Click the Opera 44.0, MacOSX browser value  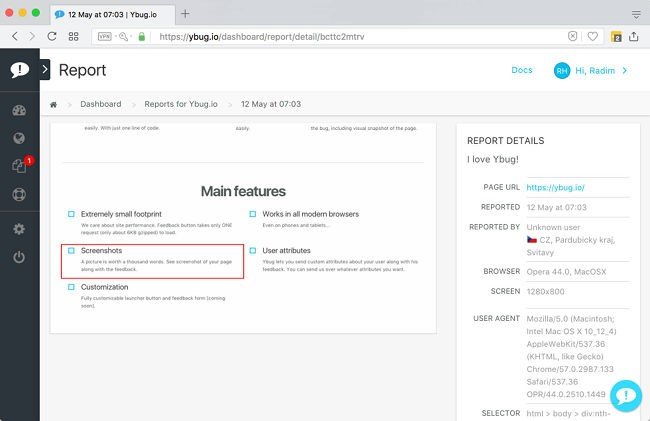coord(566,272)
